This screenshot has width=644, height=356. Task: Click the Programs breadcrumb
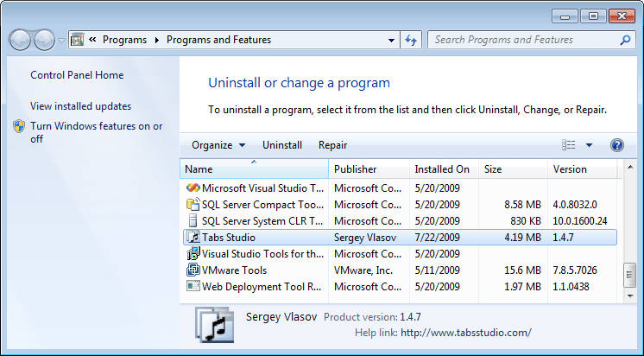[x=124, y=40]
